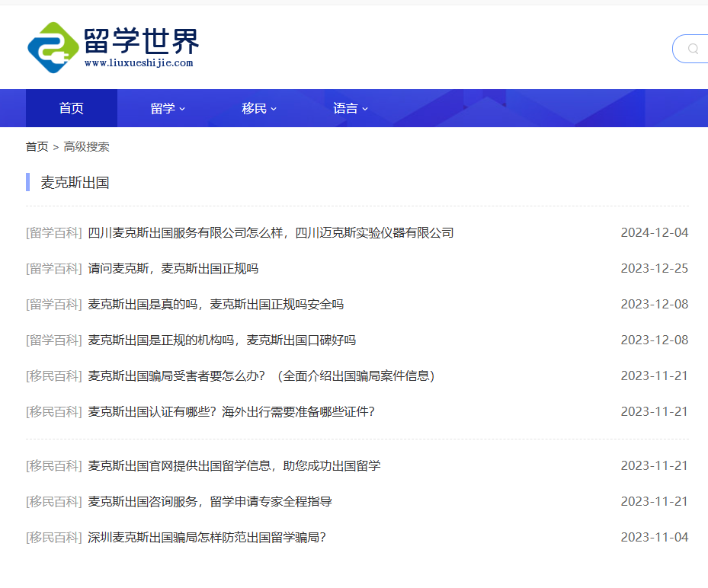Open the 首页 navigation tab
Viewport: 708px width, 588px height.
pos(72,108)
